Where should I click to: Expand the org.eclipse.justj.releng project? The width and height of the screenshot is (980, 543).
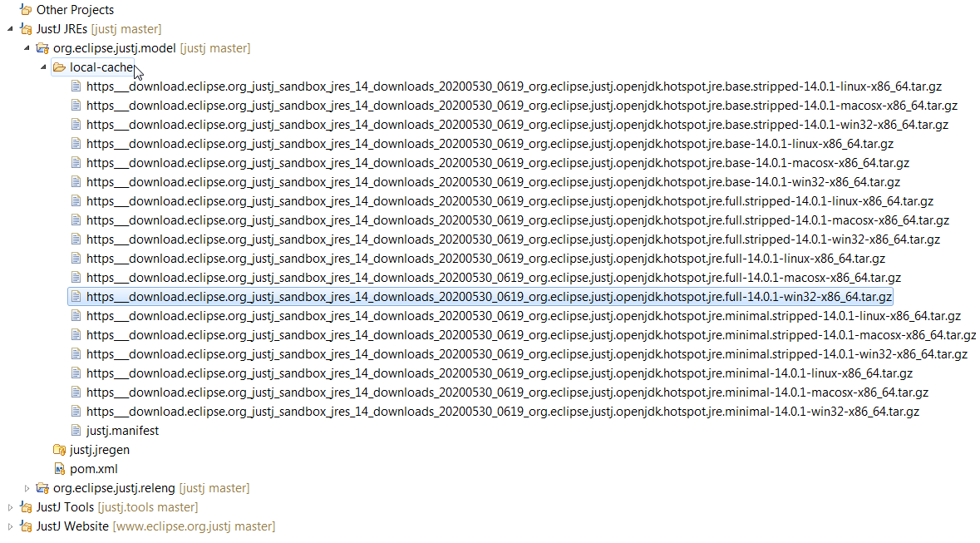[x=27, y=488]
